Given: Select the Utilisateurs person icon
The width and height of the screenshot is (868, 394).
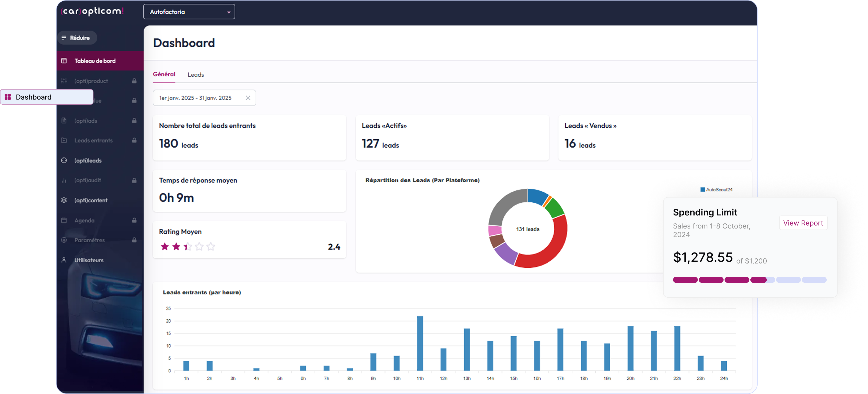Looking at the screenshot, I should click(64, 260).
